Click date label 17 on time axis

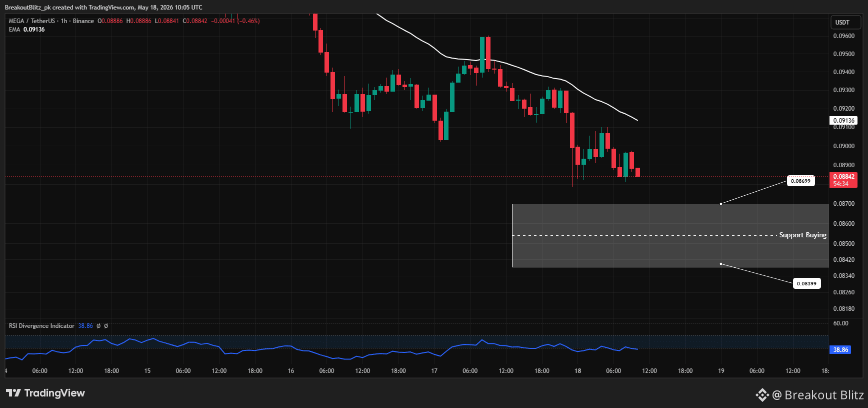434,371
